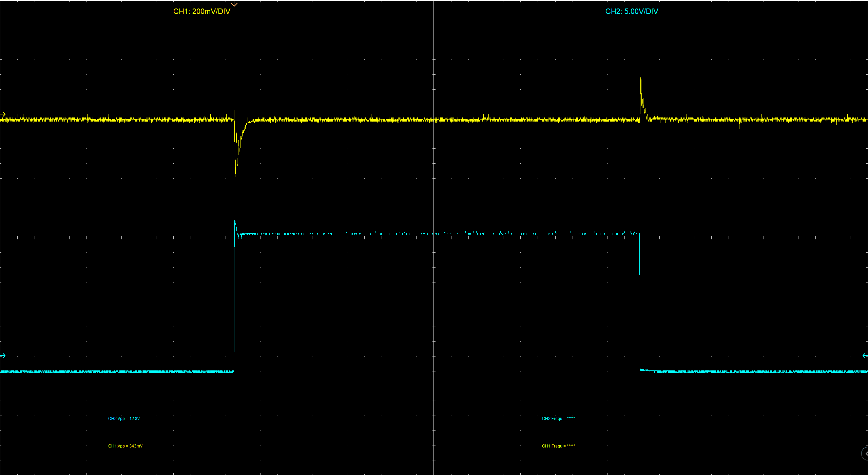Click the orange trigger position arrow at top
Screen dimensions: 868x475
[x=234, y=4]
